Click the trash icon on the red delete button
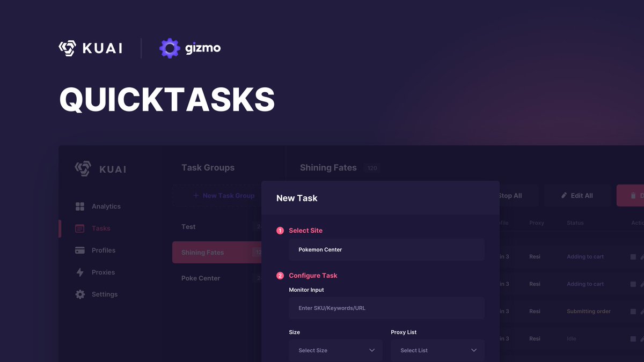Screen dimensions: 644x362 [633, 196]
